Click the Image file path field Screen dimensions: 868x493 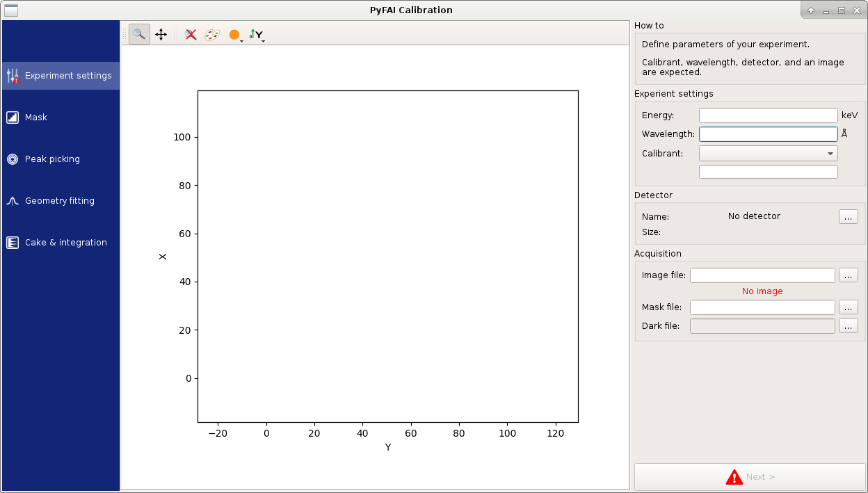(x=762, y=275)
